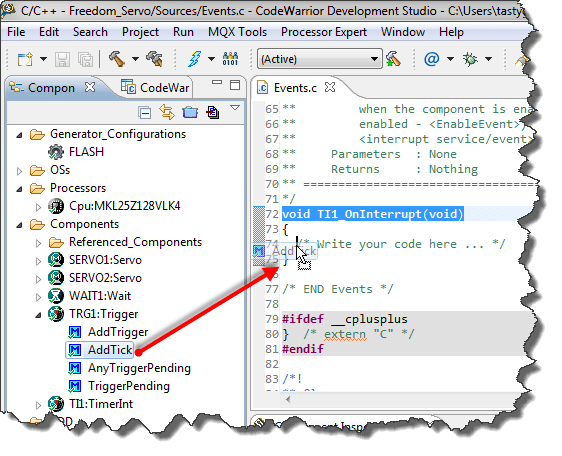This screenshot has width=562, height=456.
Task: Open the Components view menu triangle
Action: pos(235,108)
